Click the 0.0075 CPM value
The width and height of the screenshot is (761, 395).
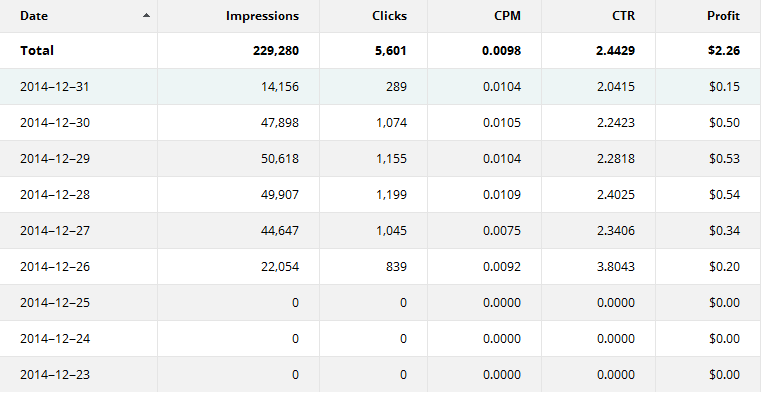502,230
